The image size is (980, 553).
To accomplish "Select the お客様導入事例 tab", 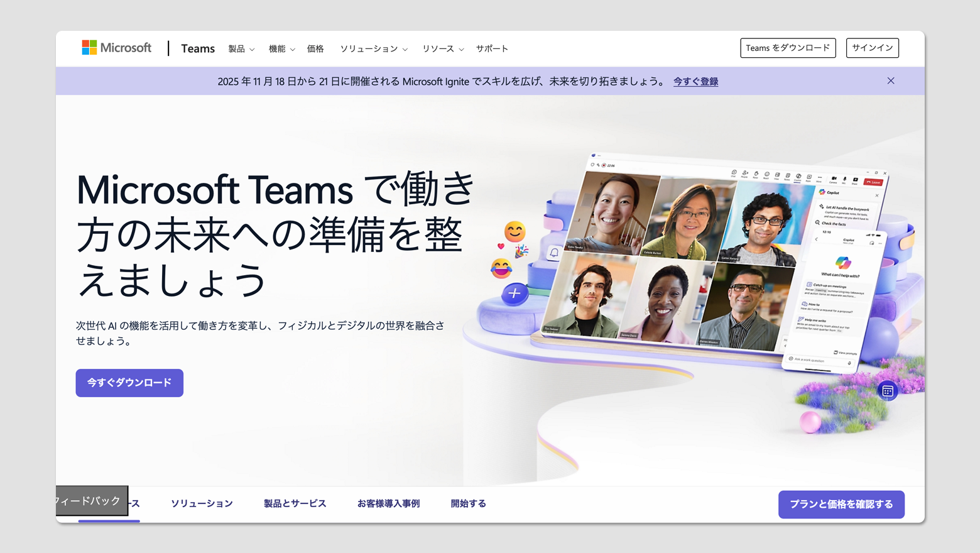I will 388,503.
